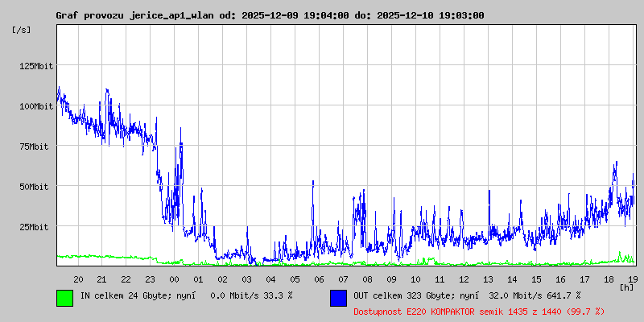This screenshot has height=322, width=644.
Task: Click x-axis hour label 21
Action: 102,279
